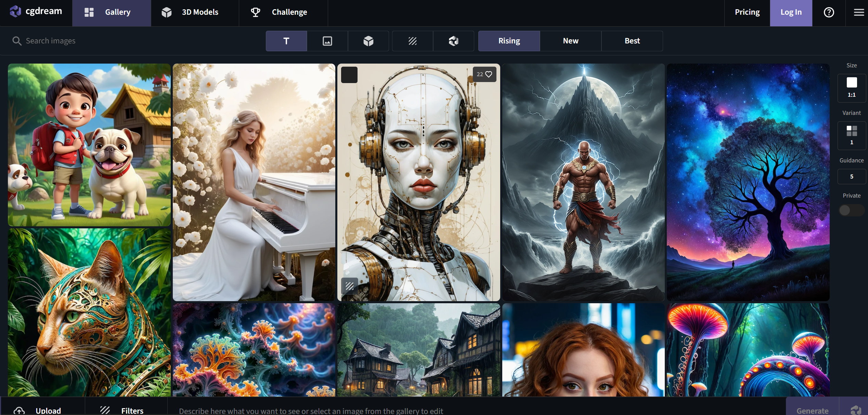Click the cgdream logo filter icon

453,41
